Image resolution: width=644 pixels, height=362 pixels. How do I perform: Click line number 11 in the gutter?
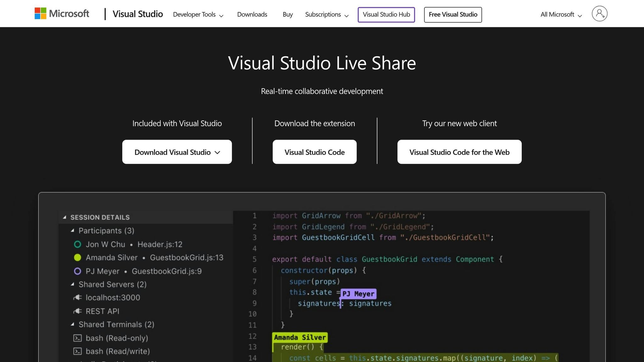(x=253, y=325)
